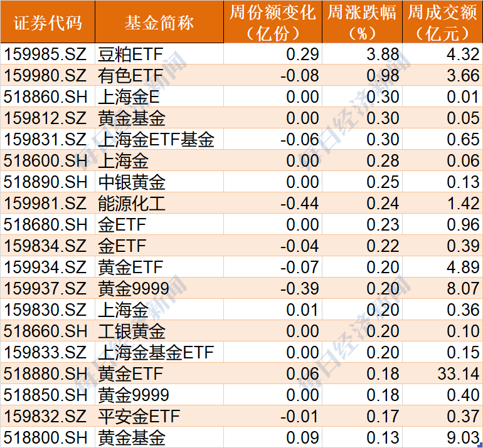Viewport: 483px width, 448px height.
Task: Select the code cell 518660.SH
Action: coord(48,331)
